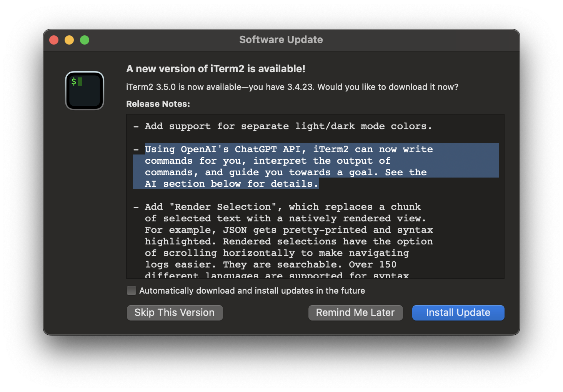563x392 pixels.
Task: Click the Software Update title bar text
Action: coord(281,40)
